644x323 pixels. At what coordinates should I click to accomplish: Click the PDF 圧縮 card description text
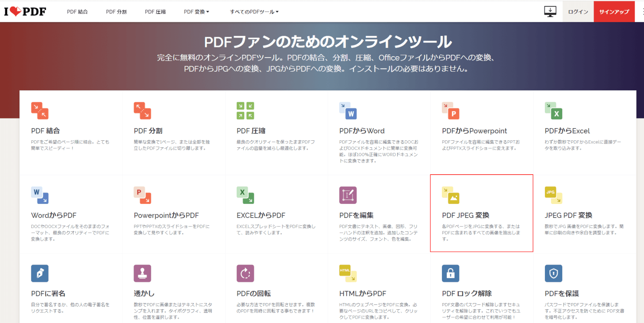[x=276, y=145]
